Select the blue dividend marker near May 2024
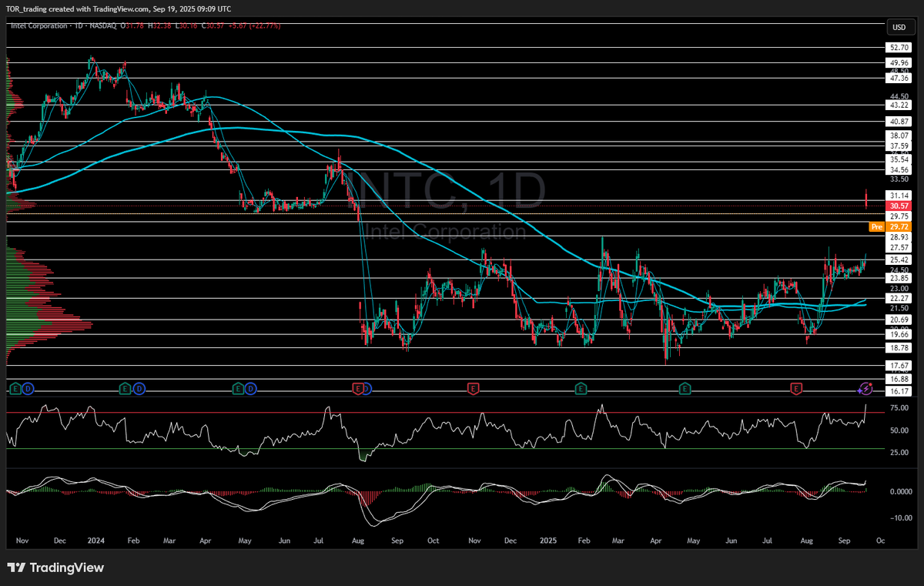This screenshot has height=586, width=924. click(x=250, y=389)
